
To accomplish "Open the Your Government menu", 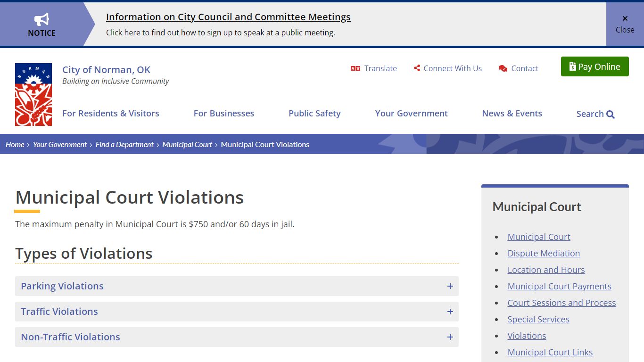I will pyautogui.click(x=412, y=113).
